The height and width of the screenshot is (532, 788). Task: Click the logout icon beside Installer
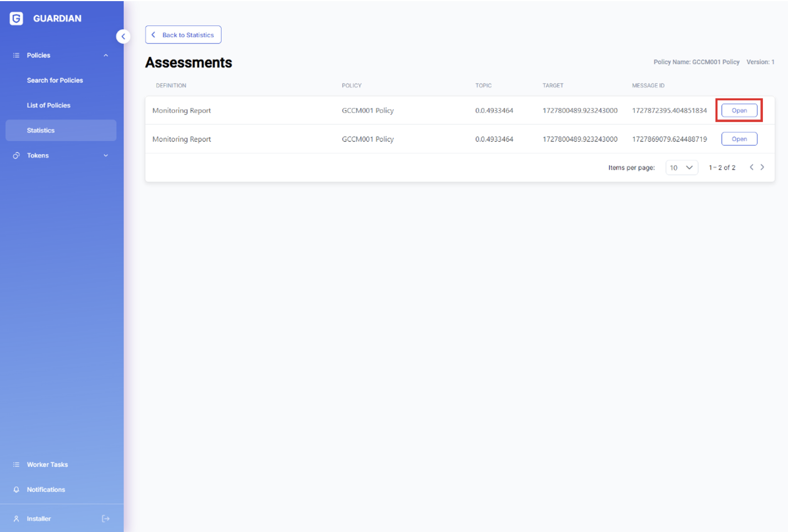pos(106,519)
